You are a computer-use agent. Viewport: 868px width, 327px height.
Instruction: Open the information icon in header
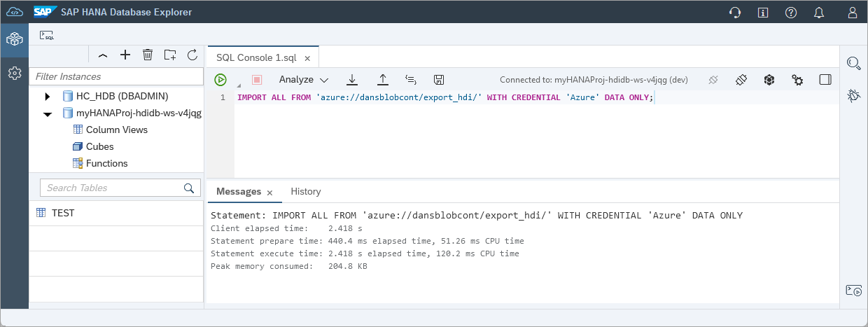(764, 13)
